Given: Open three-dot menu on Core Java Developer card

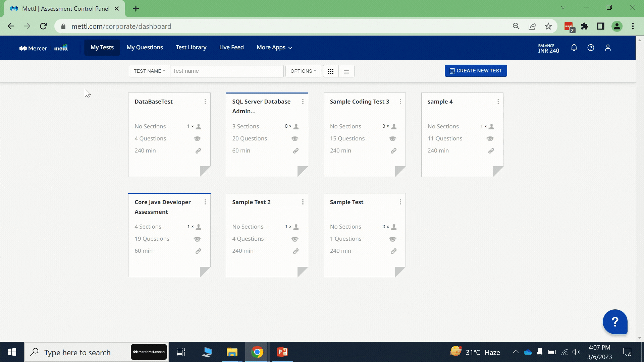Looking at the screenshot, I should tap(205, 202).
